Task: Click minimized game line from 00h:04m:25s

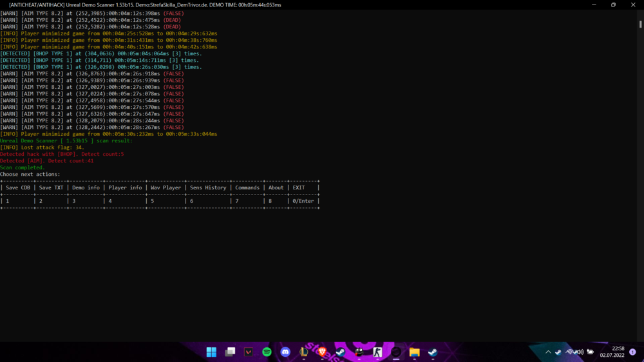Action: [x=109, y=33]
